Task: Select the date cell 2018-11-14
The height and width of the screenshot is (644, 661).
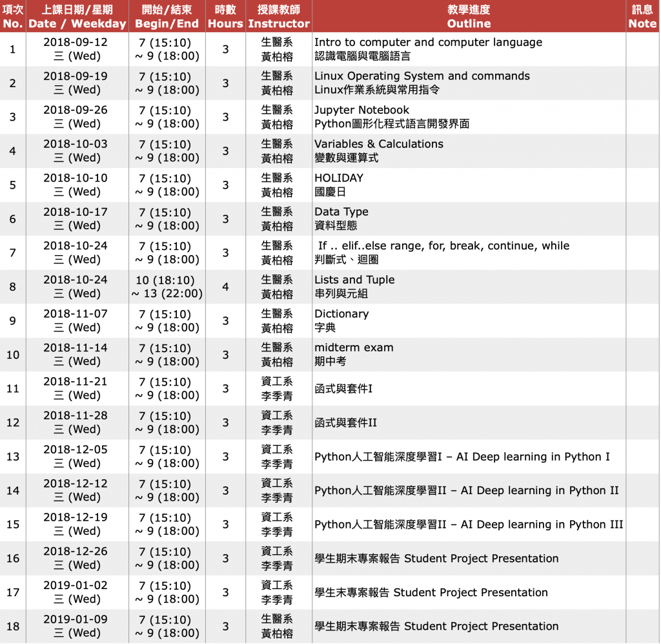Action: tap(77, 355)
